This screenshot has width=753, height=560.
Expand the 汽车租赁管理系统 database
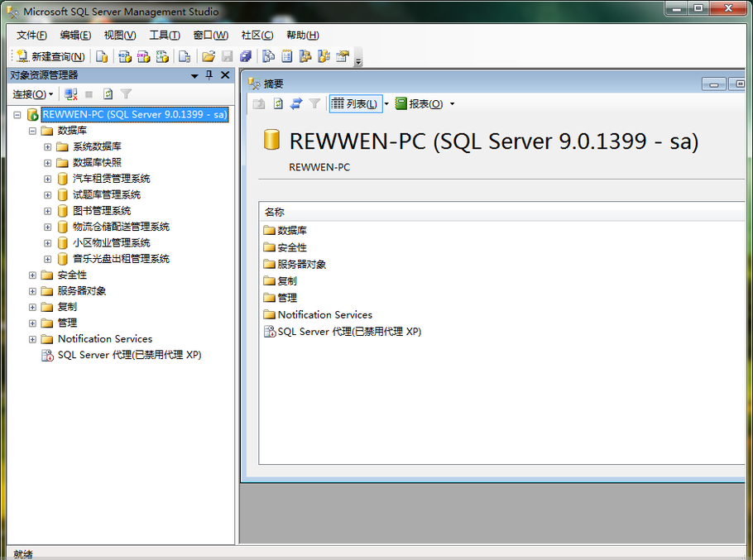point(47,179)
